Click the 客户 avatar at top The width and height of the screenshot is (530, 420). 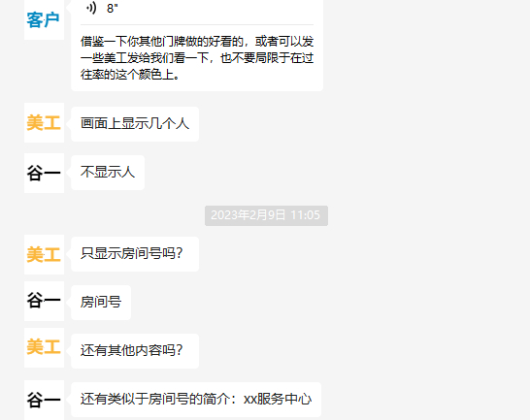(x=44, y=20)
